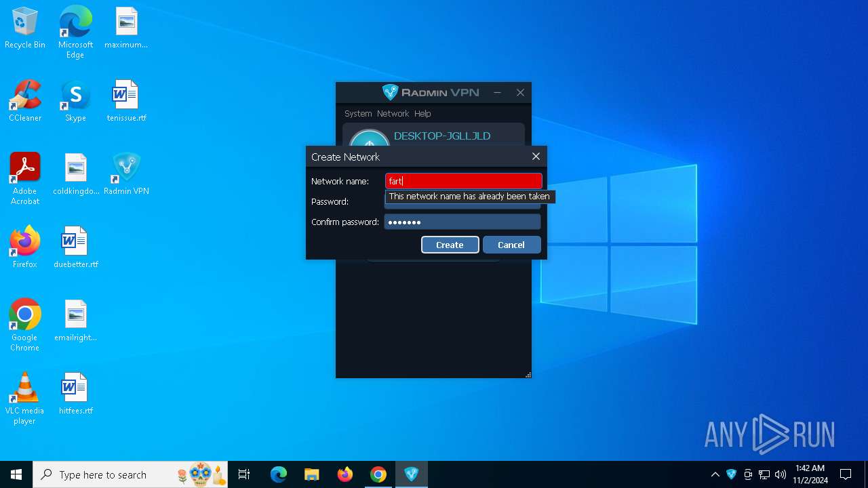This screenshot has height=488, width=868.
Task: Launch Firefox from the taskbar
Action: pyautogui.click(x=345, y=474)
